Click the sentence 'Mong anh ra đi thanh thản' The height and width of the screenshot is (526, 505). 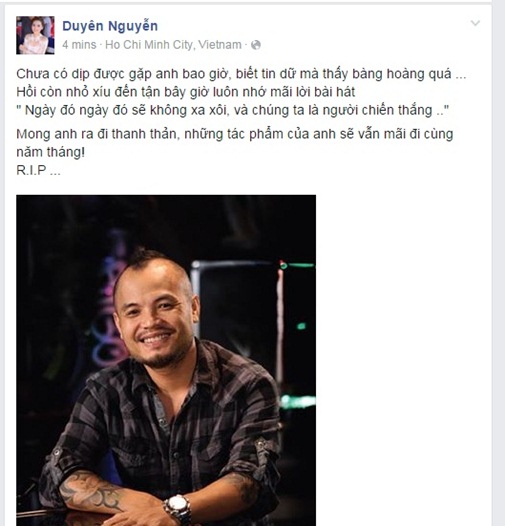pyautogui.click(x=97, y=134)
